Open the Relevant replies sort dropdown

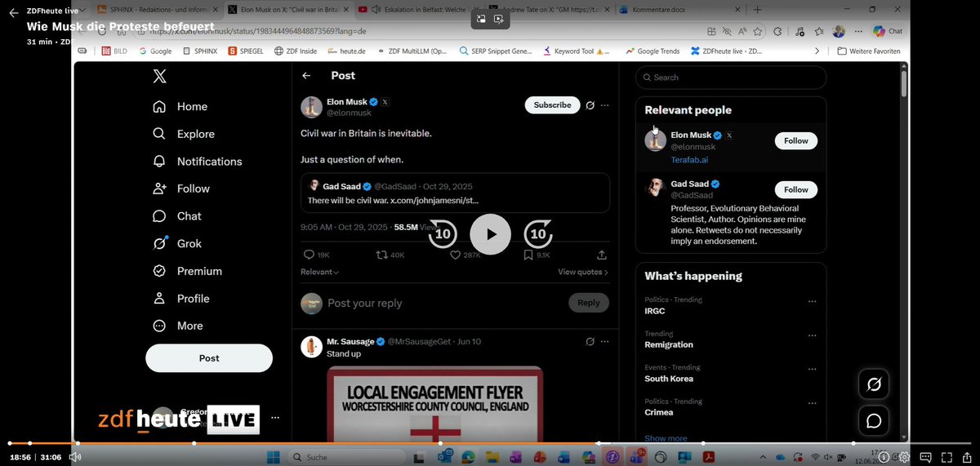(x=320, y=272)
